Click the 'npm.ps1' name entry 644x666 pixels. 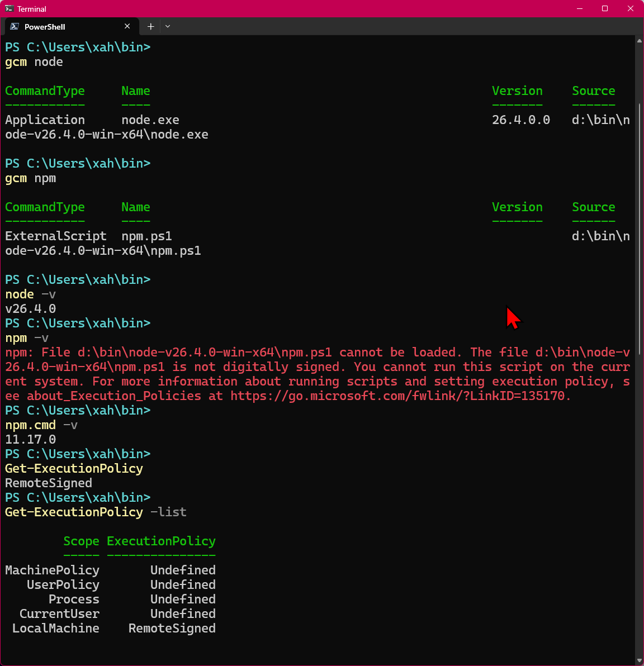[x=146, y=236]
